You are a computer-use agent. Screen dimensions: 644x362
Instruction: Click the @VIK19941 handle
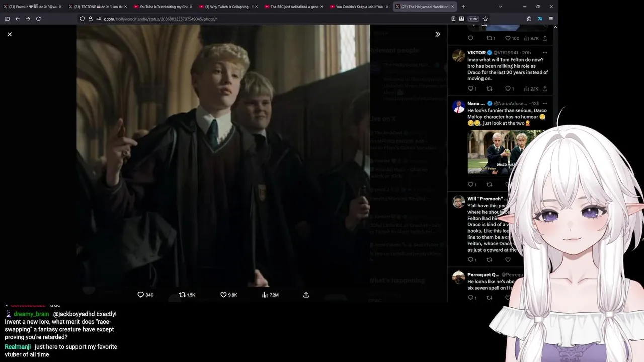click(x=506, y=53)
